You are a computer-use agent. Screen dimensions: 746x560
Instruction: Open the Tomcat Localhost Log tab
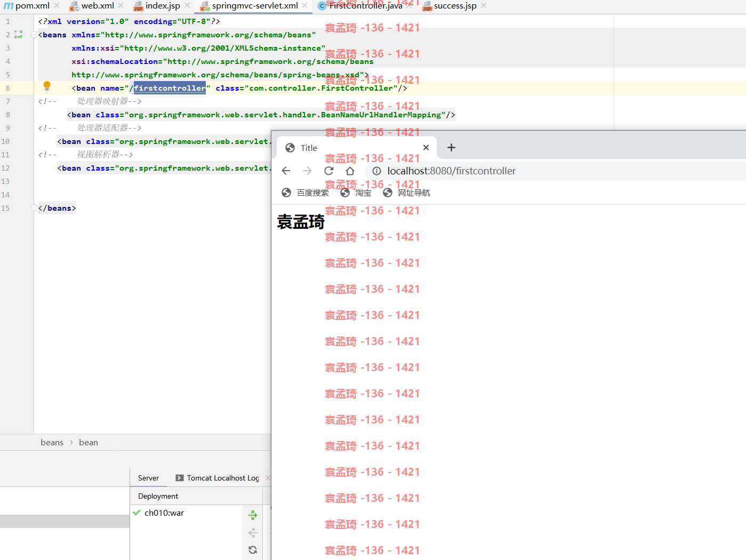[217, 478]
